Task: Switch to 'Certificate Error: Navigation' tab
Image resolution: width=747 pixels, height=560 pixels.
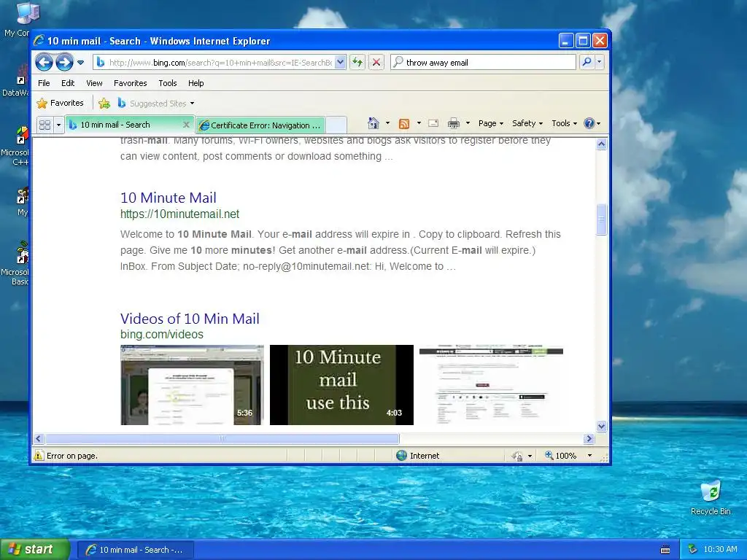Action: 260,125
